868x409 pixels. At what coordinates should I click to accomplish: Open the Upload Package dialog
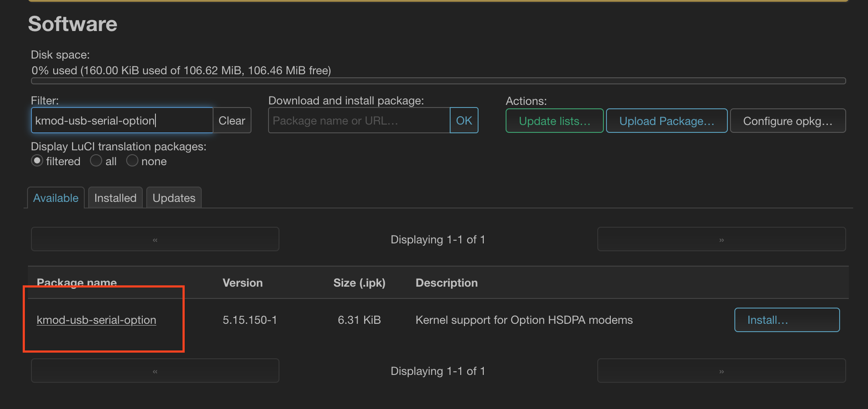tap(666, 121)
